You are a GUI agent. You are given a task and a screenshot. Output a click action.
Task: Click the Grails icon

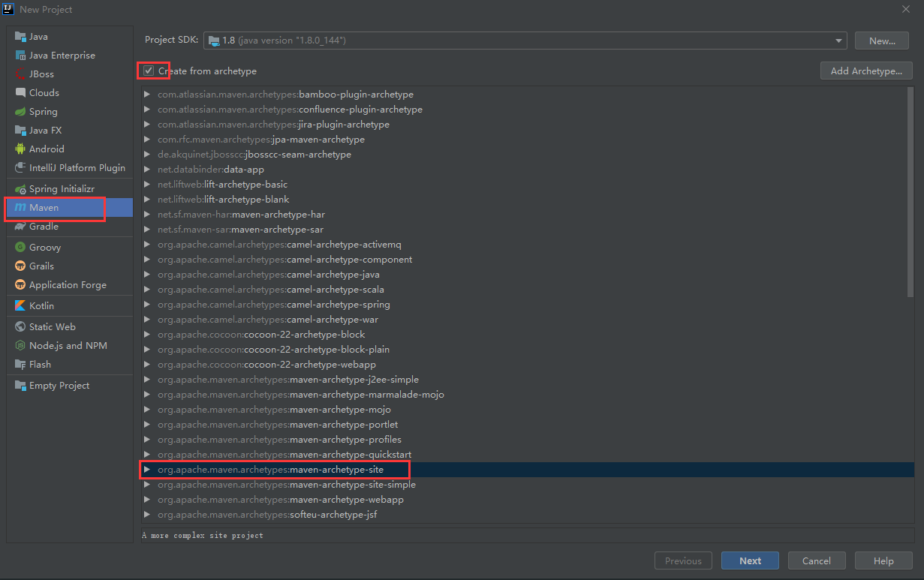pyautogui.click(x=20, y=266)
